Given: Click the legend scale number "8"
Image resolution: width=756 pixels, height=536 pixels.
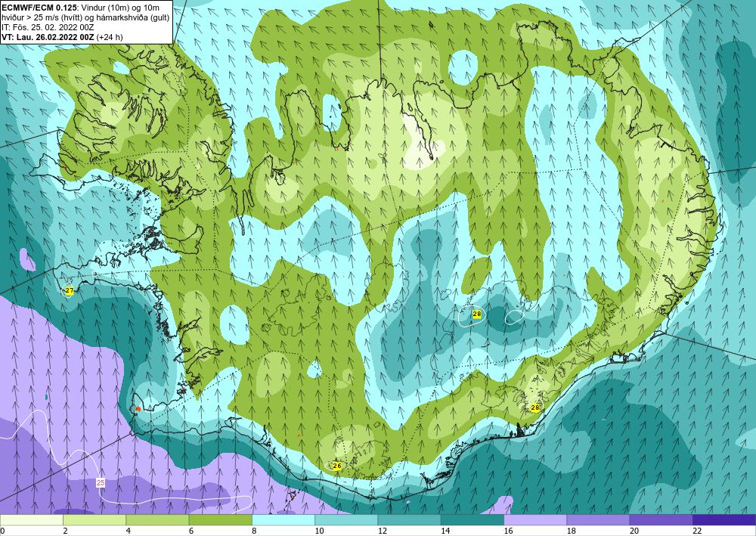Looking at the screenshot, I should 253,531.
